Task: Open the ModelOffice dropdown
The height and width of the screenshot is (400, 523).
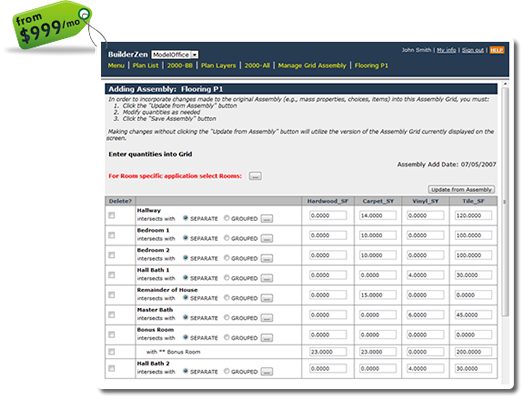Action: (175, 54)
